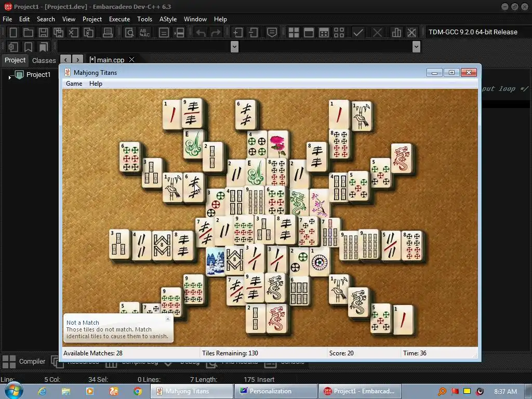Click the Close file toolbar icon

coord(73,33)
